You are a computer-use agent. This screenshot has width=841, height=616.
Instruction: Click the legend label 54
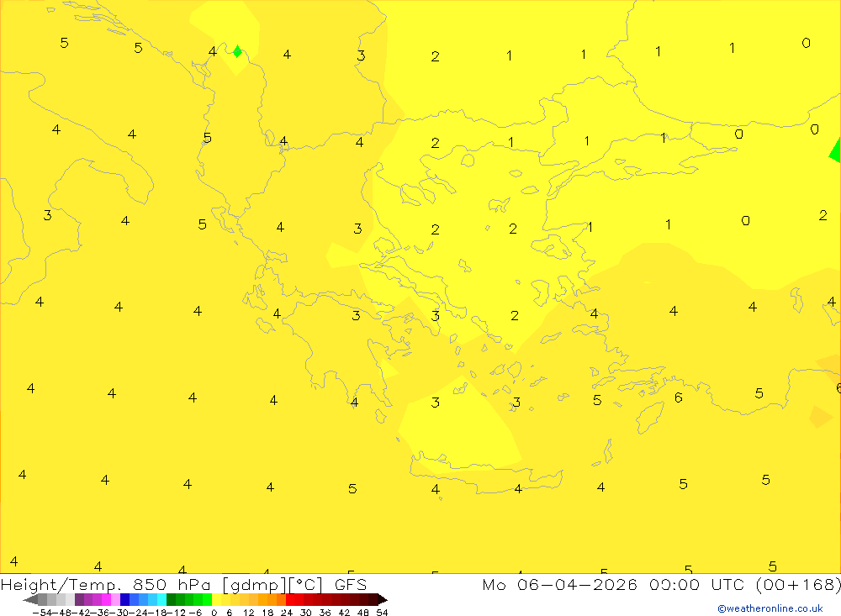(382, 613)
